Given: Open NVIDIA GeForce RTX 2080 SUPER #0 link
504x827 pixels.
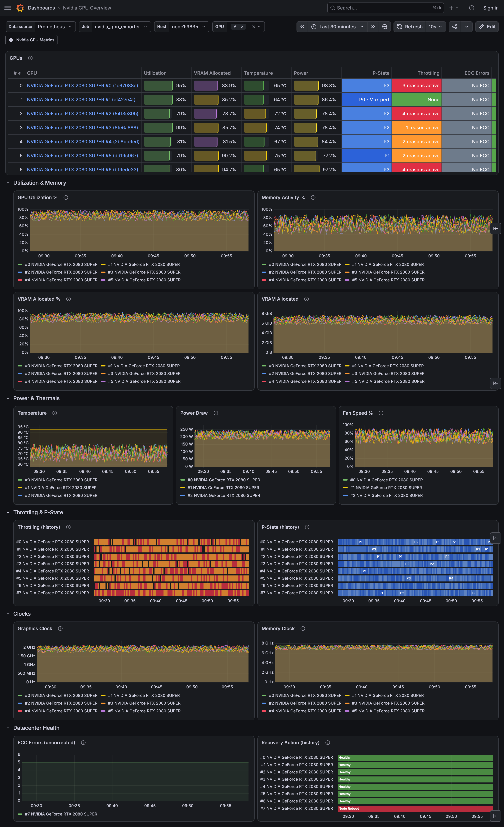Looking at the screenshot, I should click(82, 86).
